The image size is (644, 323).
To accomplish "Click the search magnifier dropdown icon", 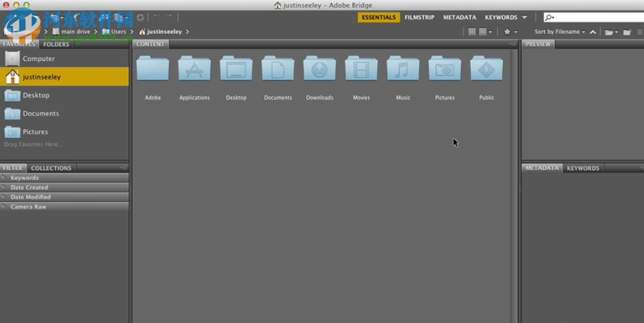I will 550,17.
